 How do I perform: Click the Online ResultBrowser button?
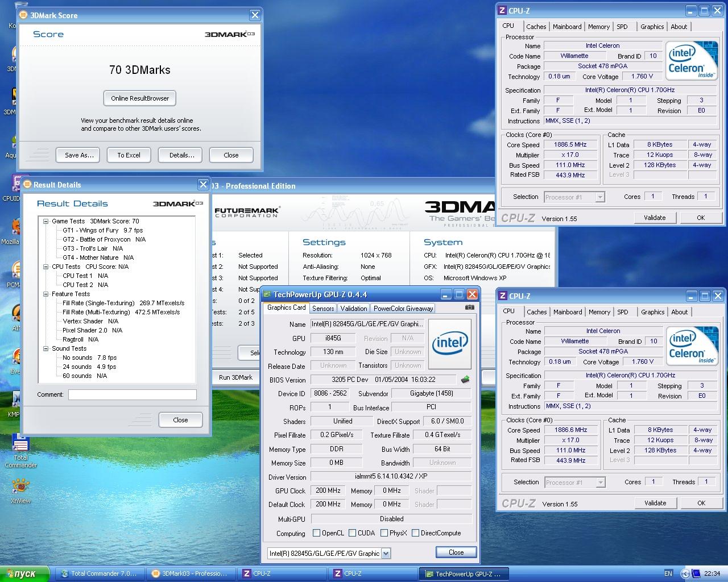click(x=140, y=98)
